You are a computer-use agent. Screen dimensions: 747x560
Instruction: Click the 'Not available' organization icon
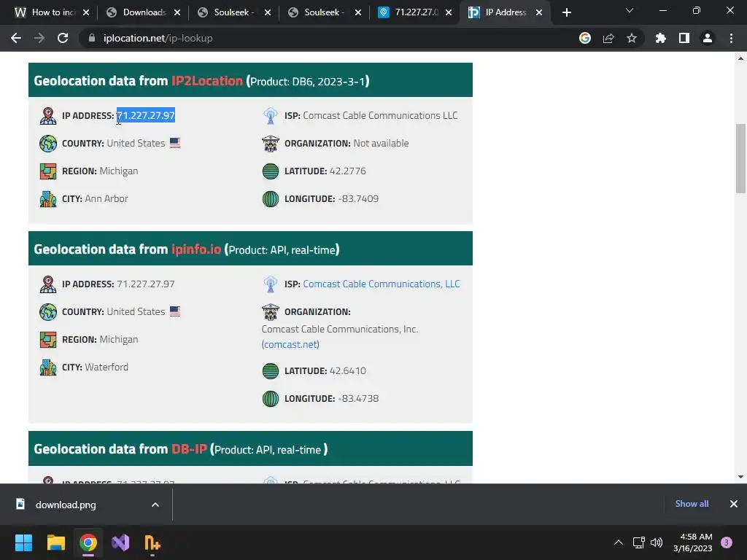pyautogui.click(x=271, y=144)
